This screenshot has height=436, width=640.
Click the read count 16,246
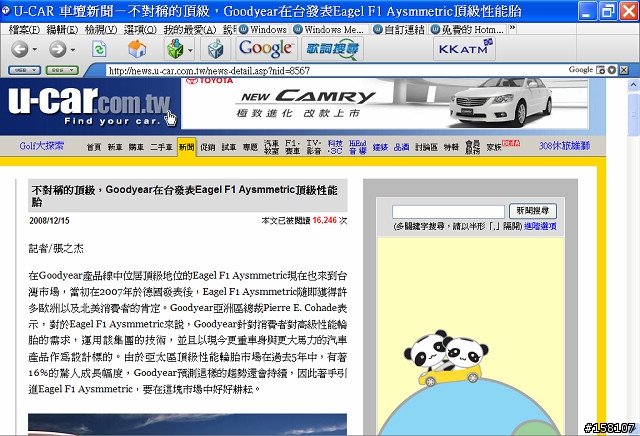(324, 220)
